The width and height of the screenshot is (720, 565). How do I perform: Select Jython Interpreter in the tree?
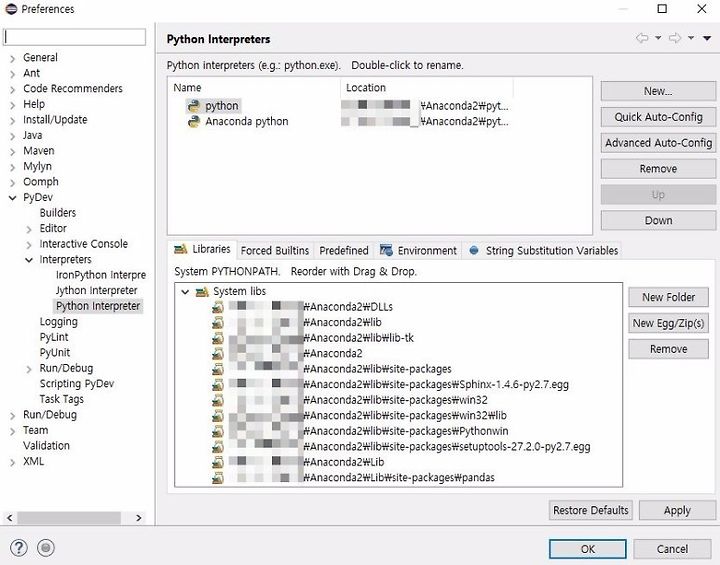tap(96, 291)
